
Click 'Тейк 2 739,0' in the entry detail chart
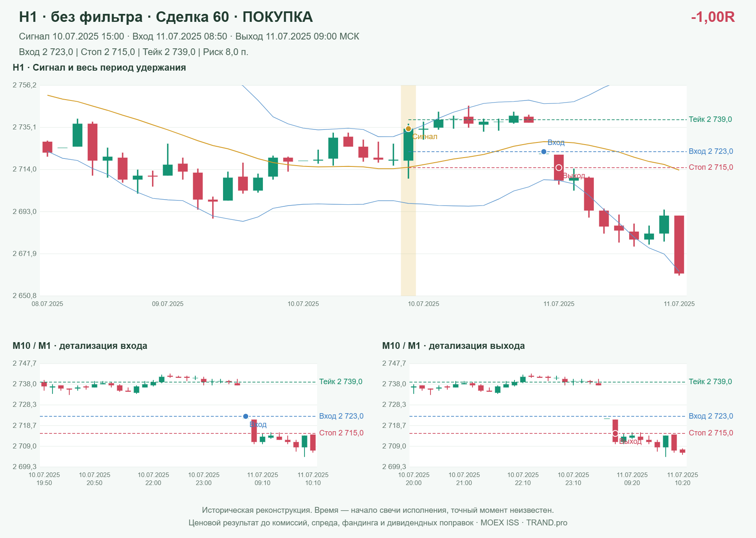[x=341, y=382]
